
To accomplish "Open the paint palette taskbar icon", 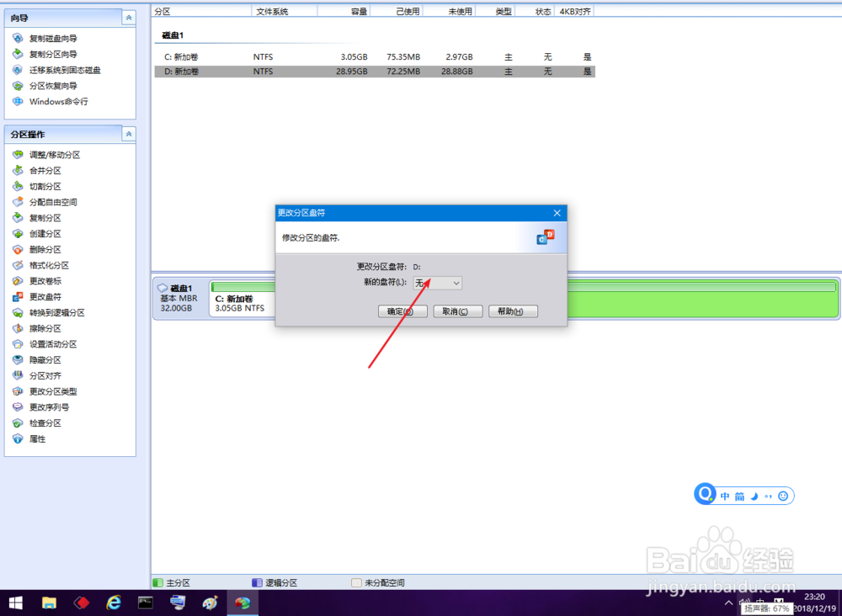I will pos(210,603).
